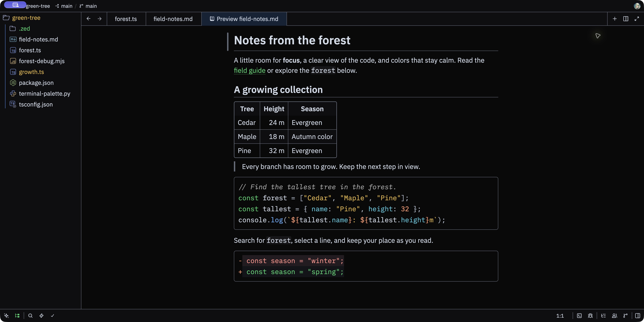
Task: Open package.json in the project panel
Action: [36, 83]
